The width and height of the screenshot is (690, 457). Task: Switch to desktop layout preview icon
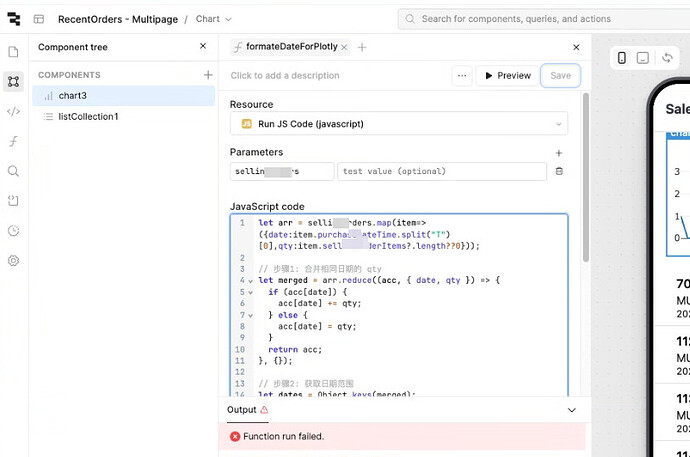point(643,58)
